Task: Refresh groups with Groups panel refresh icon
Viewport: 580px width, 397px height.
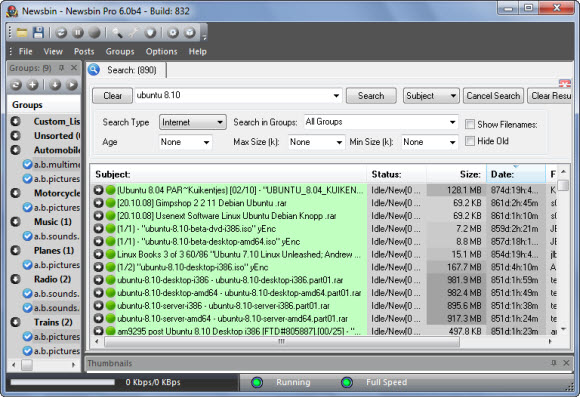Action: pyautogui.click(x=16, y=85)
